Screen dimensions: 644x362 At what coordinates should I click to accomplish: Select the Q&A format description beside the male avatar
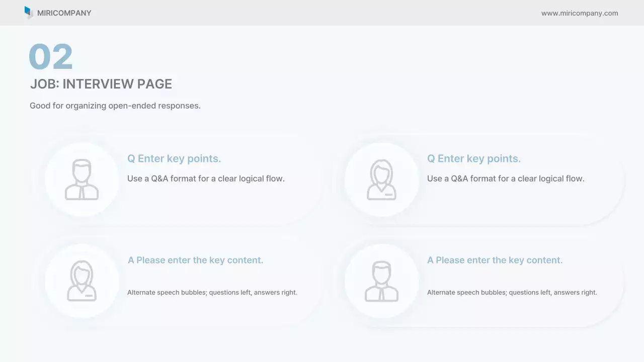(x=206, y=178)
